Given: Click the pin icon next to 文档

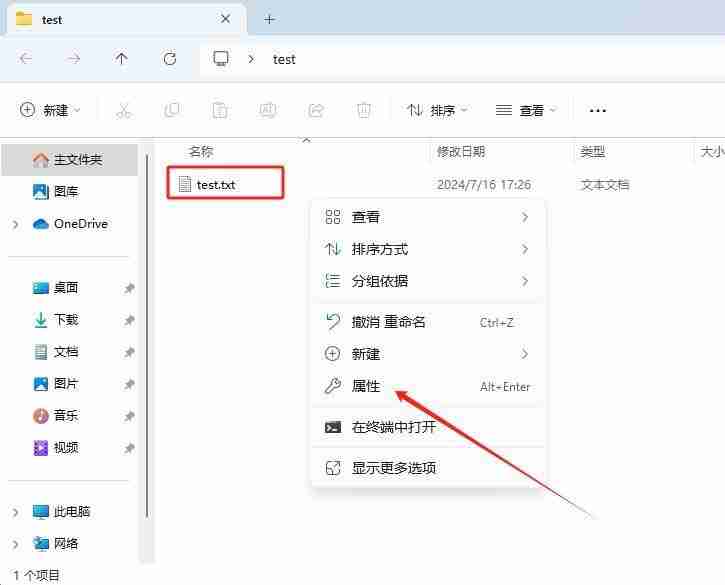Looking at the screenshot, I should pyautogui.click(x=129, y=352).
